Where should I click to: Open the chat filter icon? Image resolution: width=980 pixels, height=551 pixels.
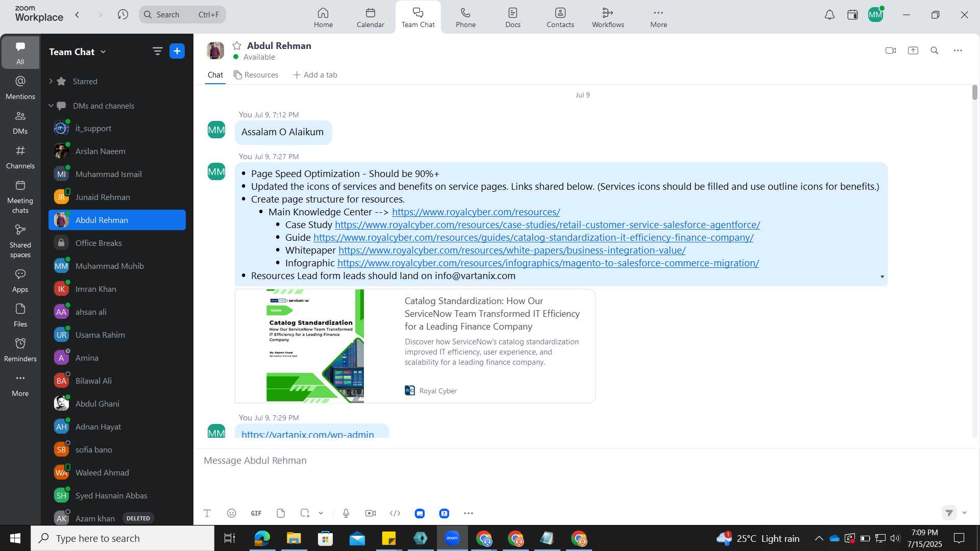click(x=157, y=51)
